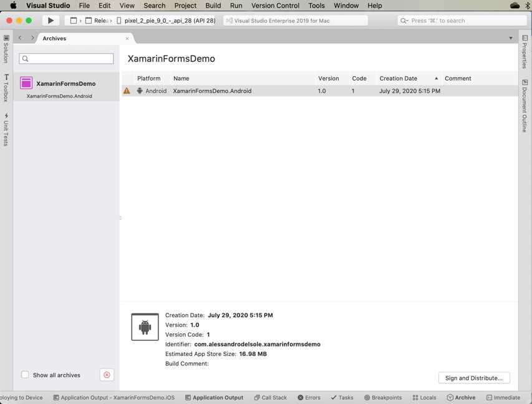Click inside the archives search field
Viewport: 532px width, 404px height.
point(66,58)
